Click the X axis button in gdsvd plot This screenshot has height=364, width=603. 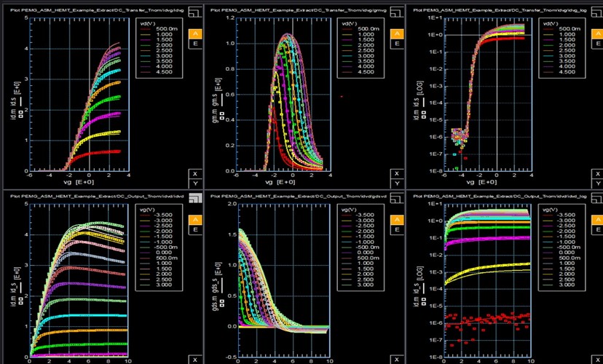[x=397, y=360]
